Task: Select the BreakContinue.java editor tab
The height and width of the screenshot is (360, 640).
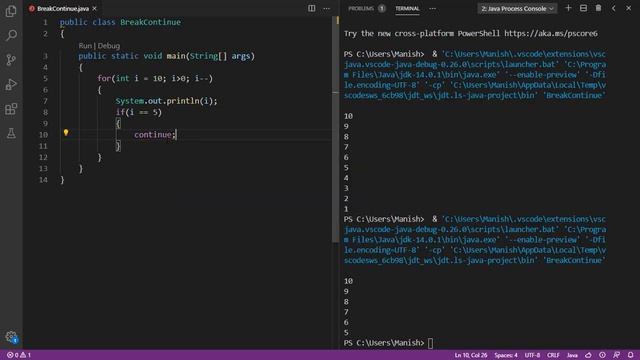Action: pos(63,8)
